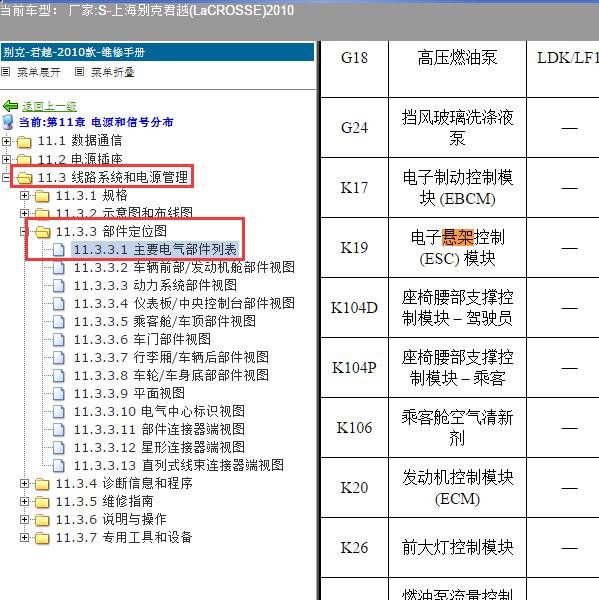Expand the 11.3.1 规格 node
Viewport: 599px width, 600px height.
pyautogui.click(x=24, y=196)
